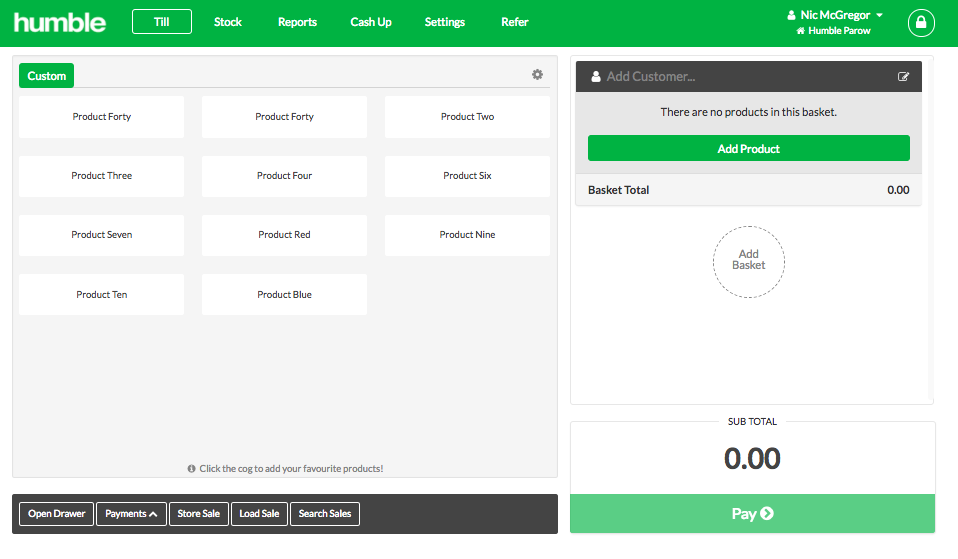
Task: Click the Pay button
Action: coord(752,514)
